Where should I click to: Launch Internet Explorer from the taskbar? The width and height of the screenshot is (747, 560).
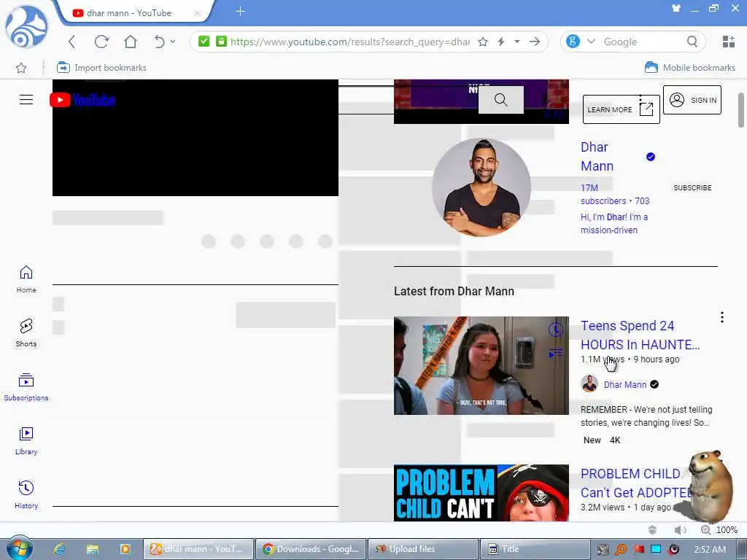[x=59, y=549]
